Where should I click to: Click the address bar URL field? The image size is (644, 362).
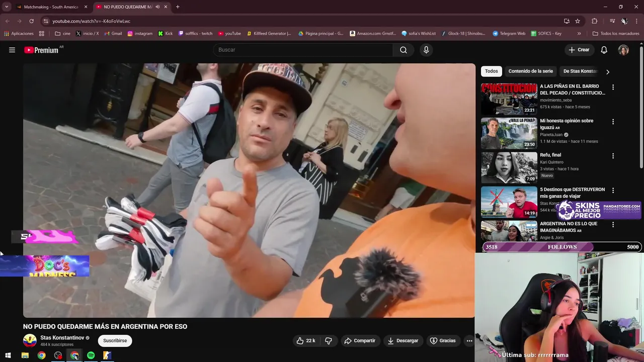302,21
